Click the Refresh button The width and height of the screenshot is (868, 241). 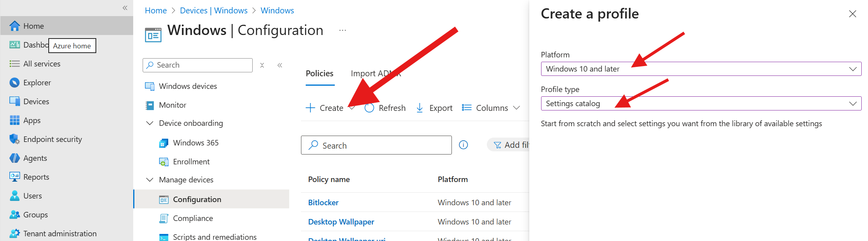click(385, 108)
